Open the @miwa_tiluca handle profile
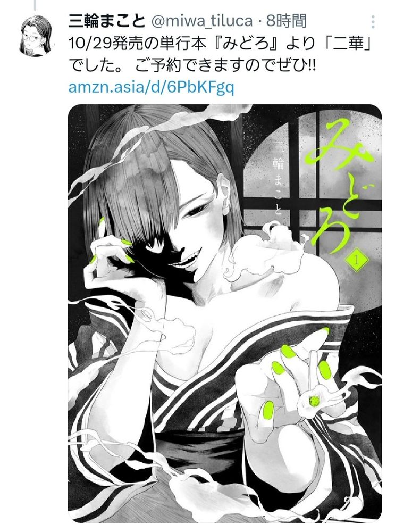 202,21
